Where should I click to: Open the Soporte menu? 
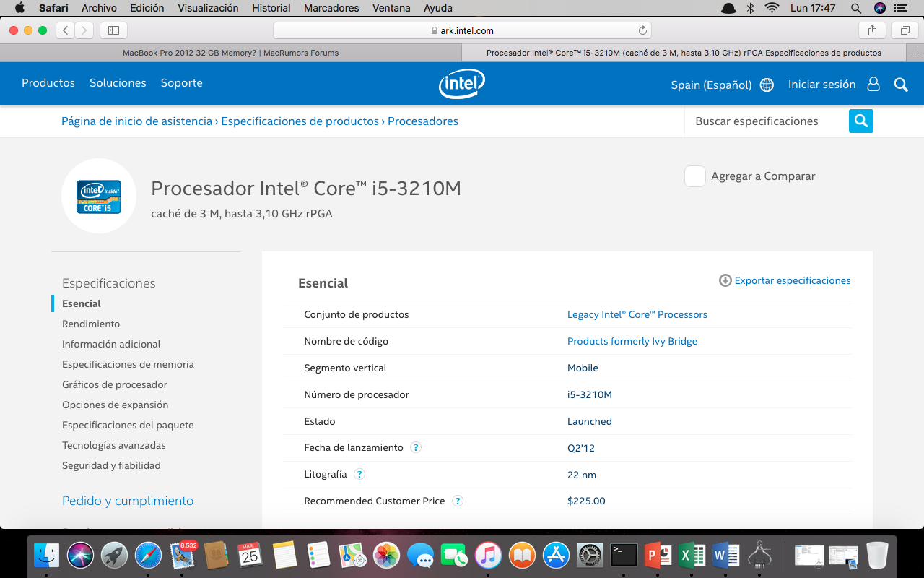tap(182, 83)
